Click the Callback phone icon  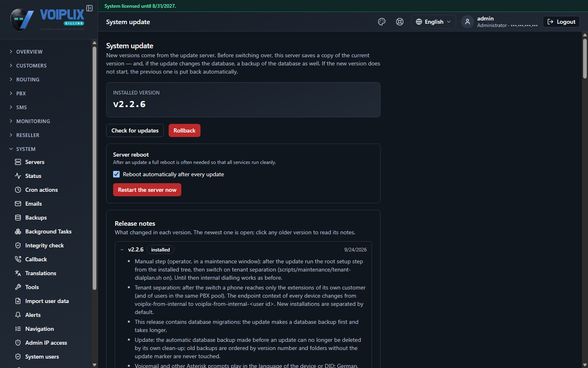click(18, 259)
